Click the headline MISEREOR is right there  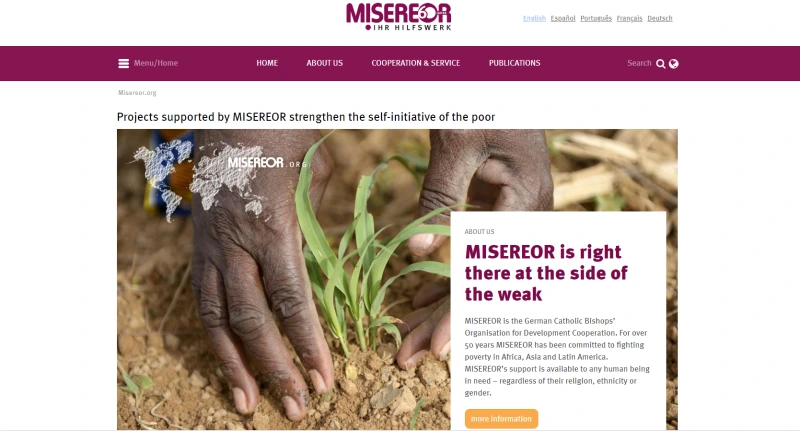tap(546, 273)
